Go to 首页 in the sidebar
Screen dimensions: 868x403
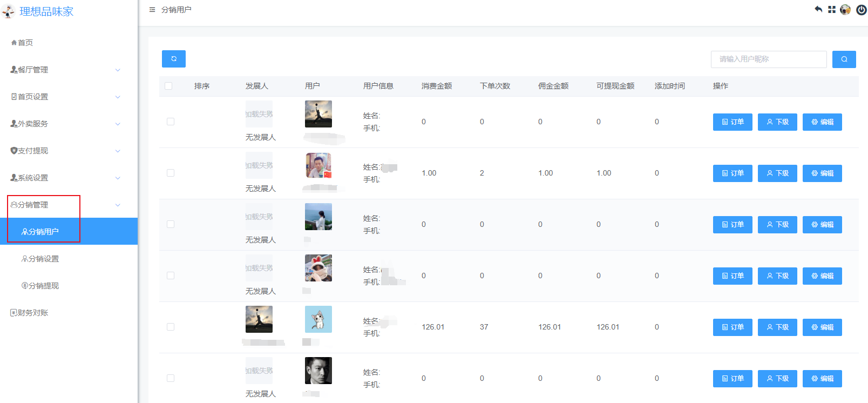(x=69, y=43)
